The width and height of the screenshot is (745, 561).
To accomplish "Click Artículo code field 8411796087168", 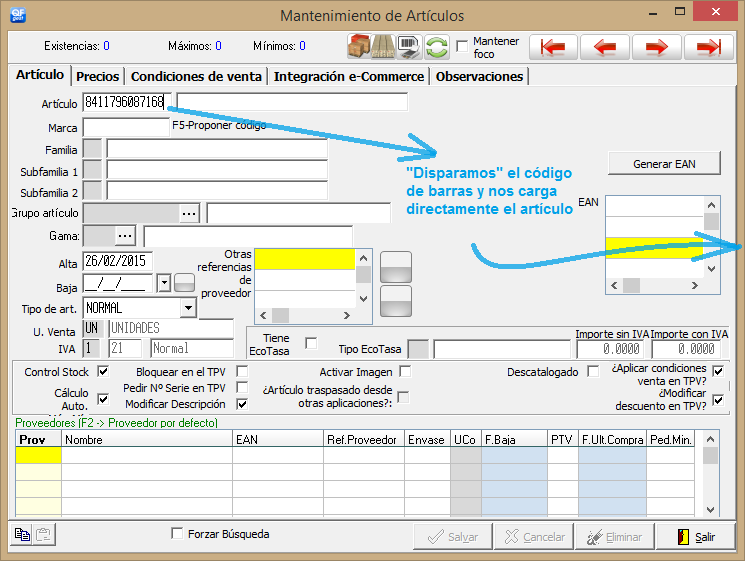I will click(126, 102).
